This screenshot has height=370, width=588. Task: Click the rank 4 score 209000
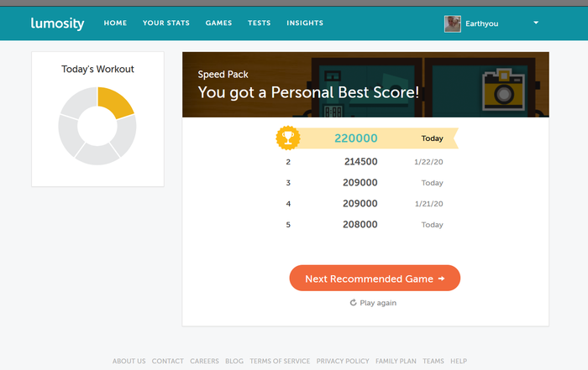pyautogui.click(x=360, y=204)
